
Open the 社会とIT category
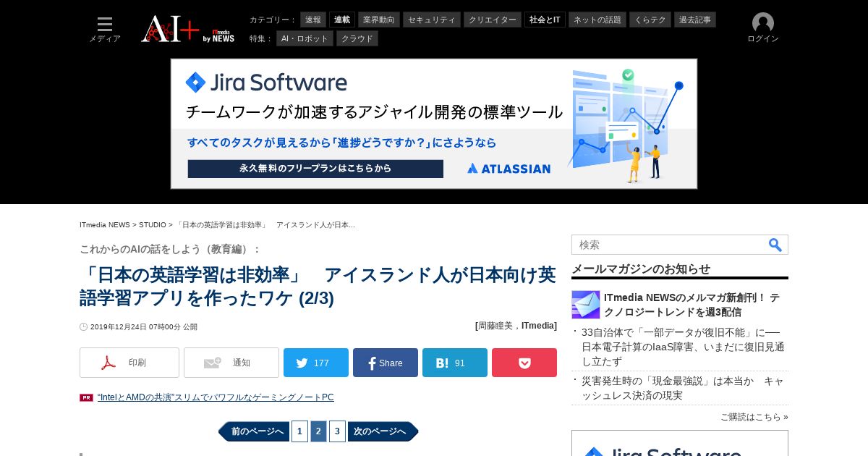[545, 20]
